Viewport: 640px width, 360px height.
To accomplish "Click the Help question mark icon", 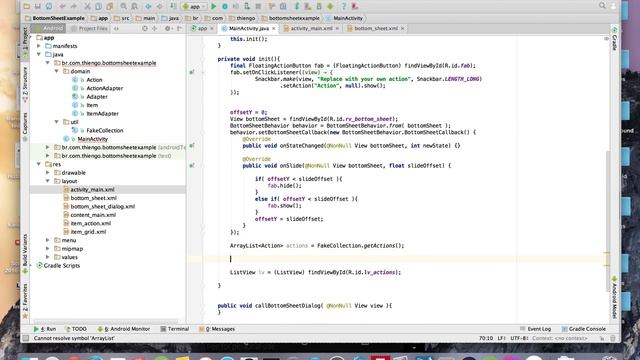I will [x=344, y=6].
